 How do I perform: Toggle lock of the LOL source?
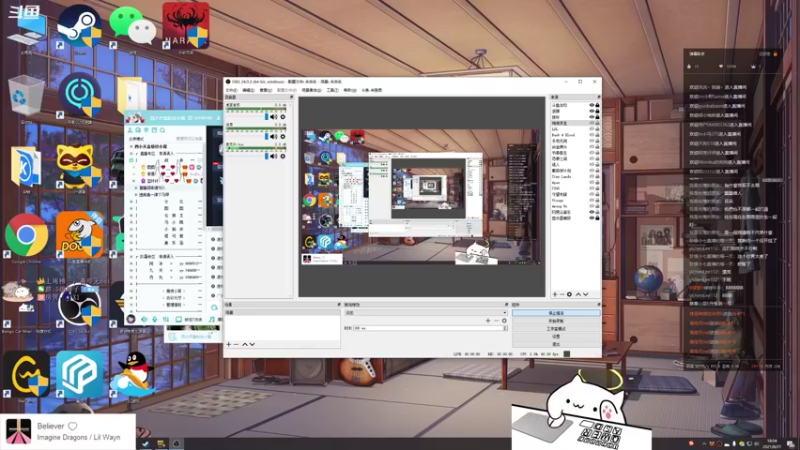pos(597,129)
